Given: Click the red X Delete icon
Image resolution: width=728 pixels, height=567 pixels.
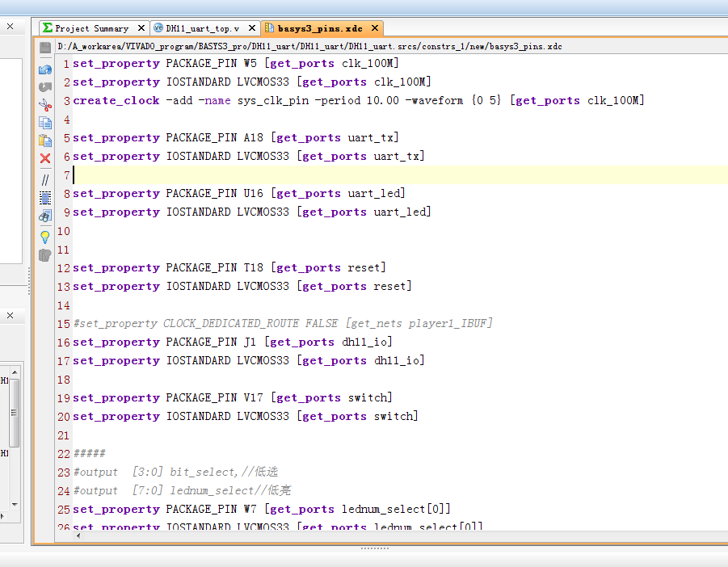Looking at the screenshot, I should click(x=45, y=159).
